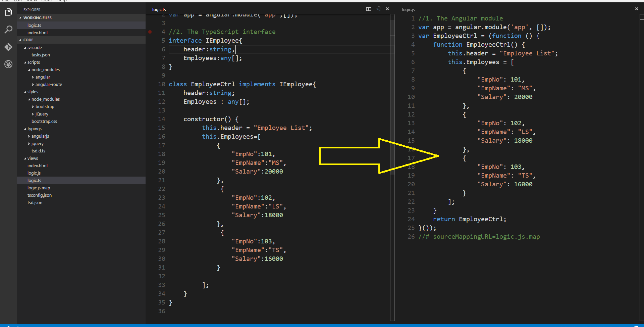Click the open changes icon in logic.ts editor

(378, 9)
